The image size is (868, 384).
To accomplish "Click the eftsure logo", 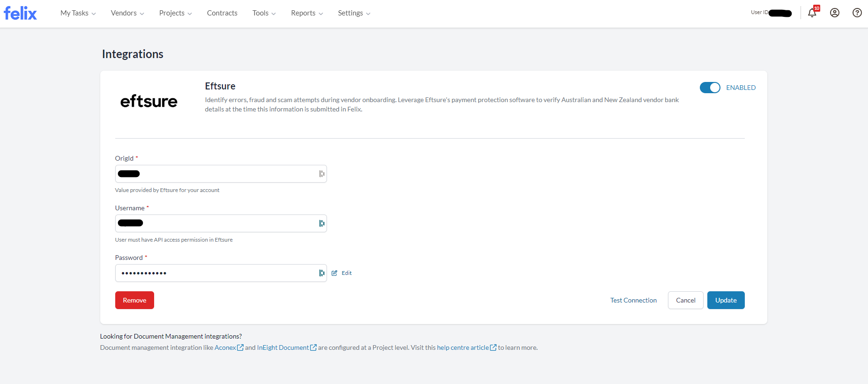I will tap(149, 101).
